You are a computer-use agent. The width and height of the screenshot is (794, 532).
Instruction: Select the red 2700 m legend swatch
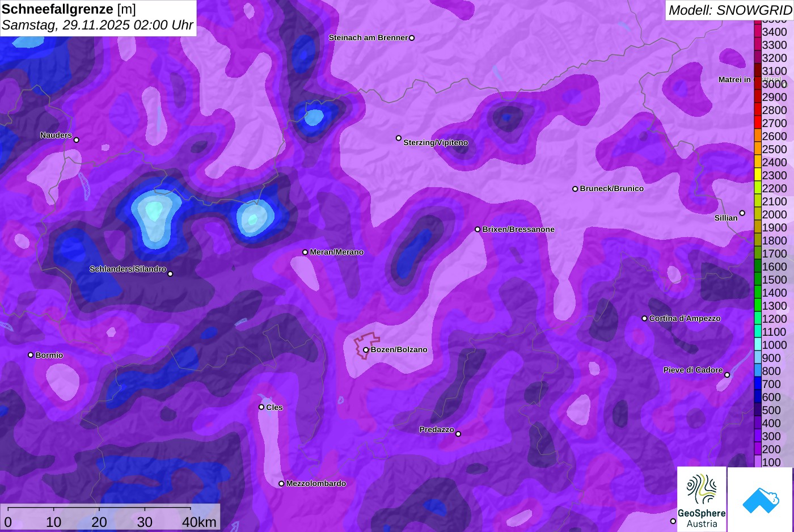coord(758,123)
